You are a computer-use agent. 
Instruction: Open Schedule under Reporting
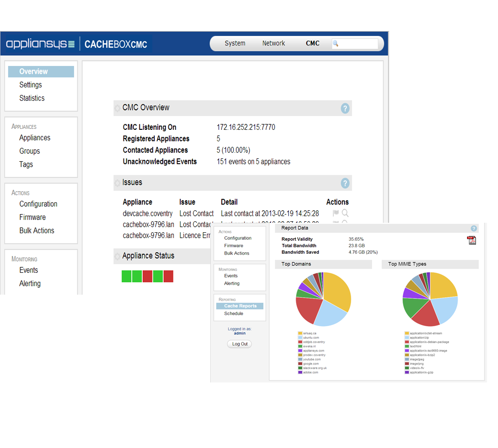tap(233, 314)
